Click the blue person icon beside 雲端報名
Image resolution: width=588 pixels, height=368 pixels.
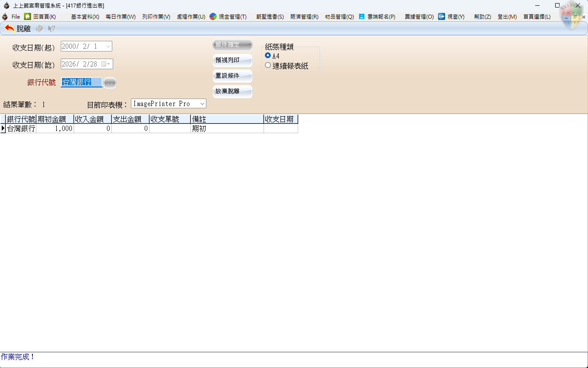362,16
